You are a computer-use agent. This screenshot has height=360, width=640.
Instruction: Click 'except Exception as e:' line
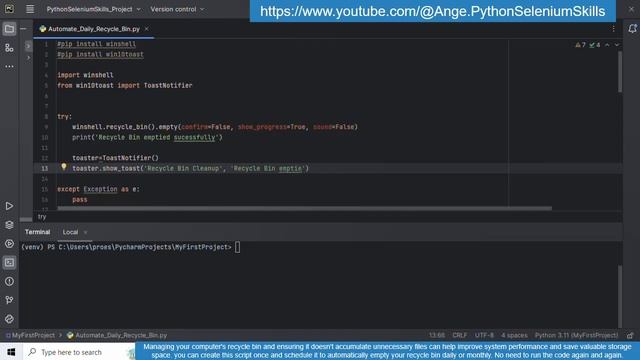[x=98, y=189]
